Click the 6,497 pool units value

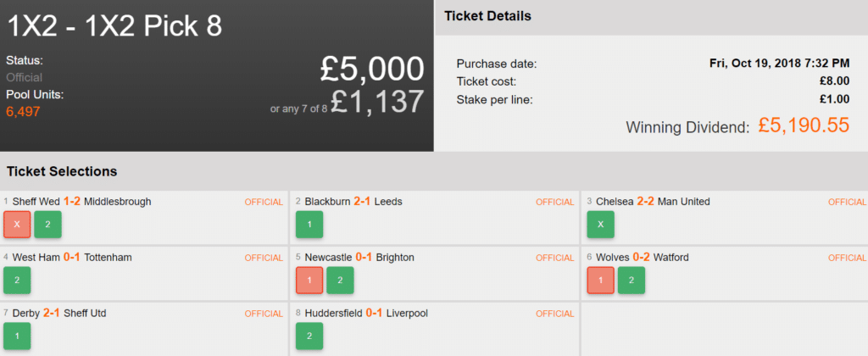[x=23, y=111]
